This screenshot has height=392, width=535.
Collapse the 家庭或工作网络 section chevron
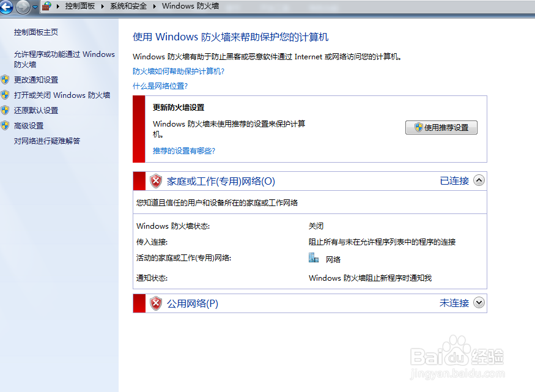coord(479,180)
